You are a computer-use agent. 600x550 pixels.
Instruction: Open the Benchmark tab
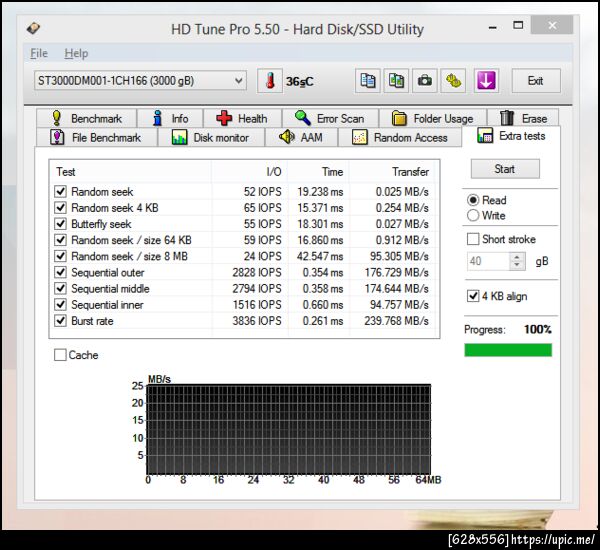[x=86, y=118]
